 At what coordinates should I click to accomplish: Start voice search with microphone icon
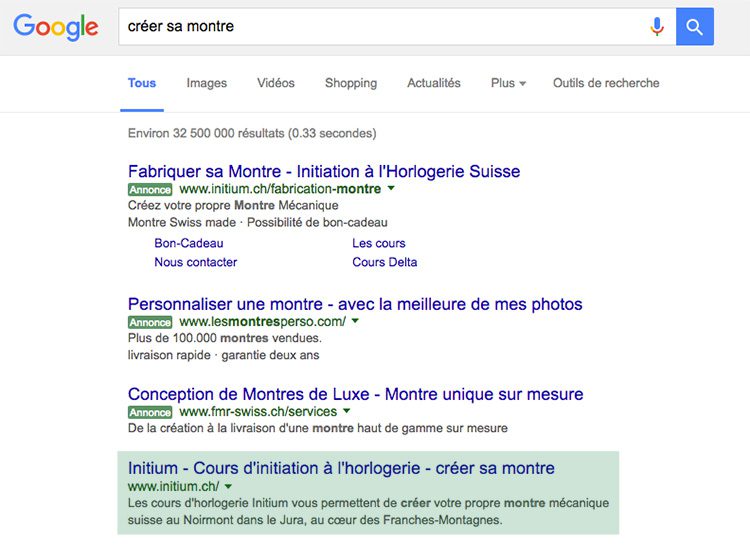pos(657,27)
